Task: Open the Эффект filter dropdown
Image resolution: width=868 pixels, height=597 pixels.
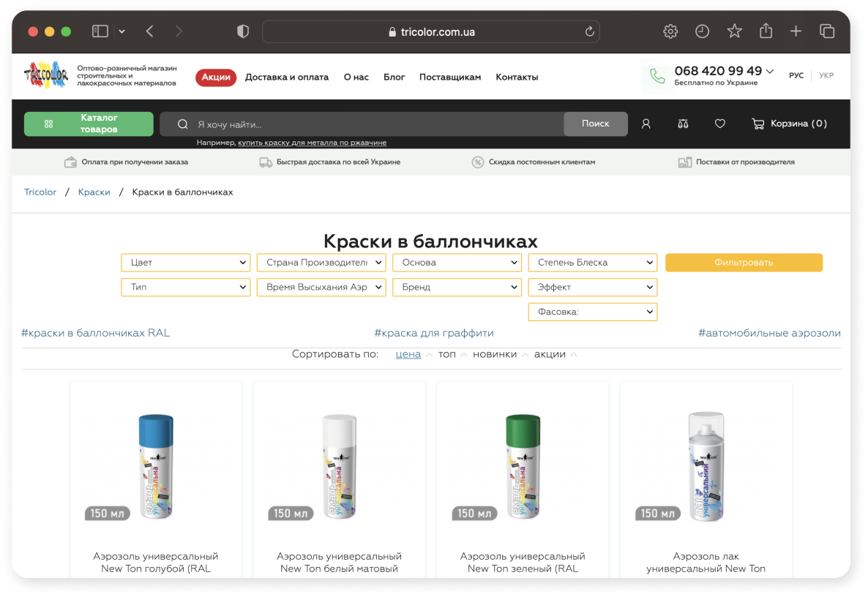Action: pyautogui.click(x=592, y=287)
